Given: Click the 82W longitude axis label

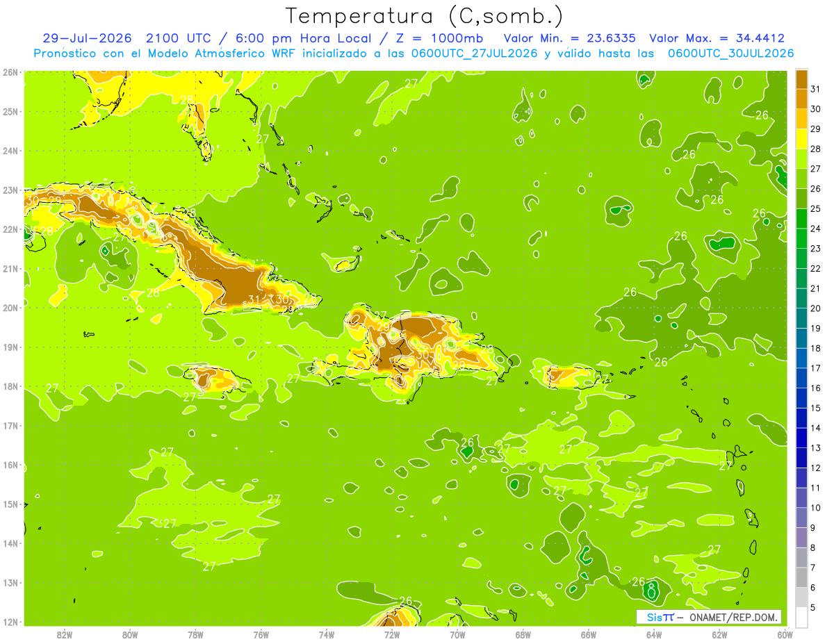Looking at the screenshot, I should [65, 634].
